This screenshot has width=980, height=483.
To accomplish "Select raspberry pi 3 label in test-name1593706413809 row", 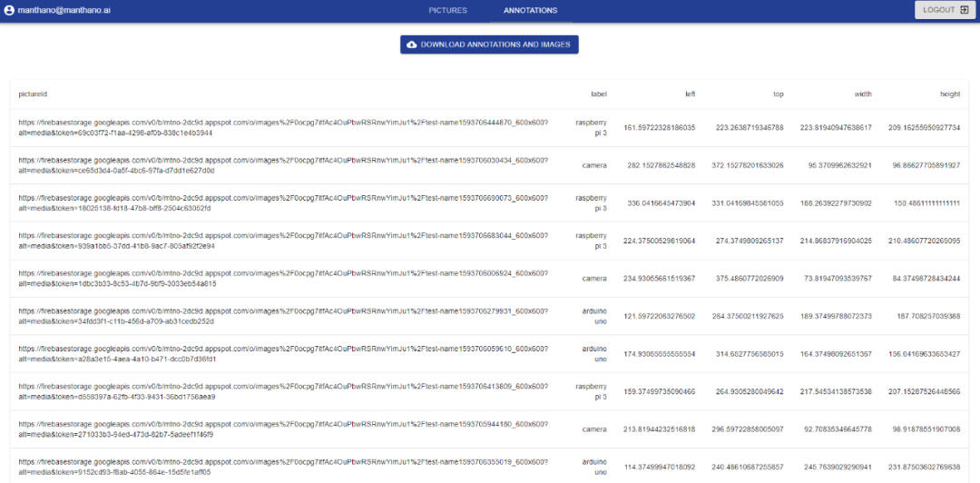I will [x=591, y=391].
